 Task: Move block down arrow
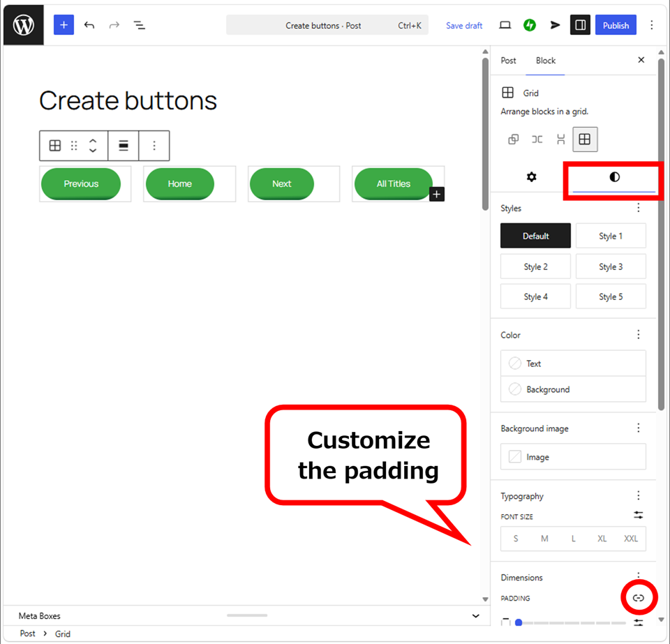coord(93,150)
